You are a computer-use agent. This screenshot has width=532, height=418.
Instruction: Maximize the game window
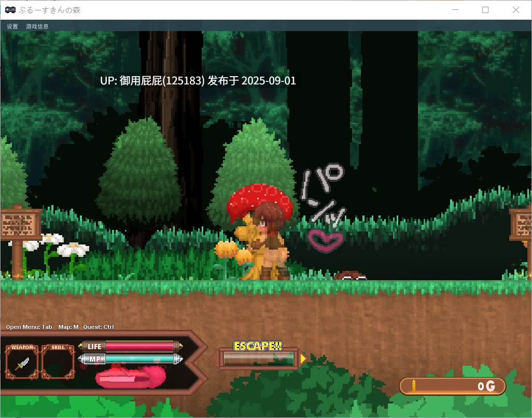tap(485, 10)
